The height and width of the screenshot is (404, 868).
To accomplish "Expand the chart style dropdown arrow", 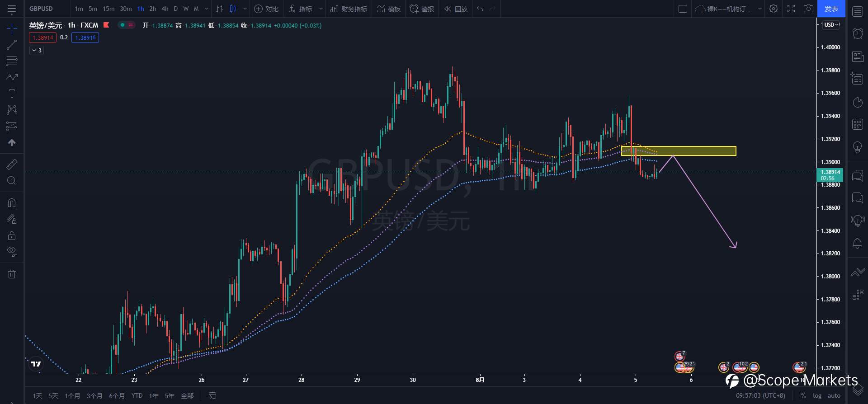I will point(245,9).
